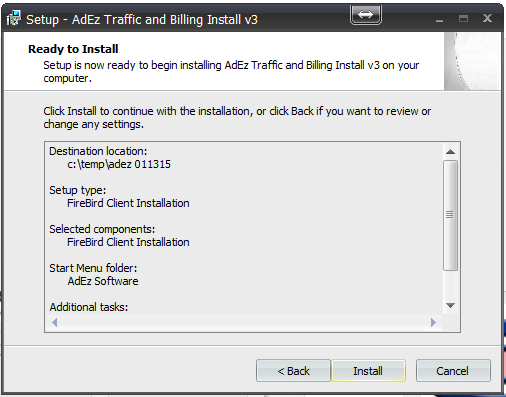The width and height of the screenshot is (506, 397).
Task: Click the double-headed arrow resize button
Action: pos(366,15)
